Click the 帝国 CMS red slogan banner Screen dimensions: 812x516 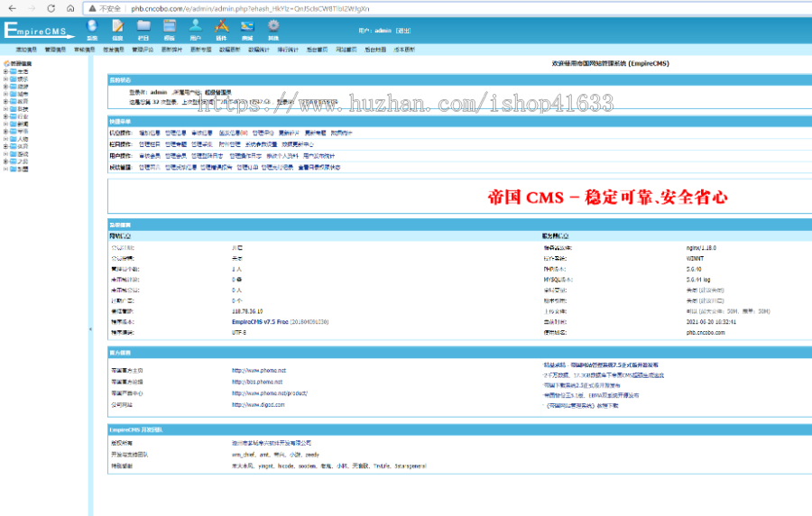pos(607,198)
